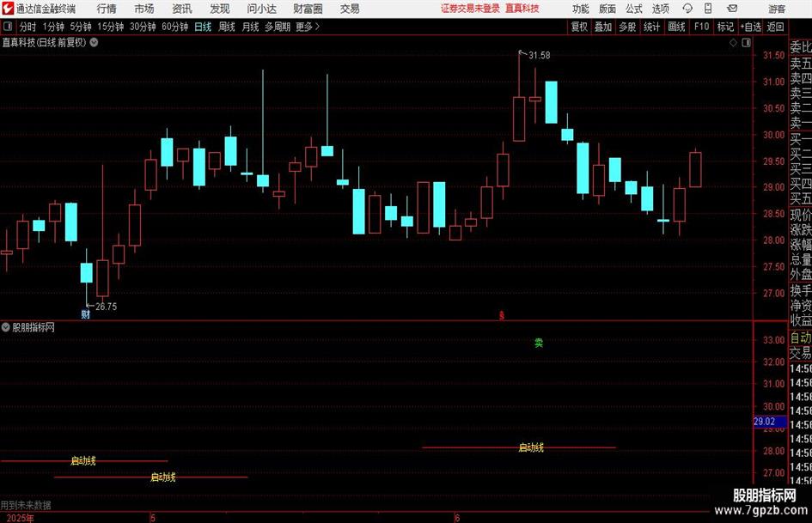Open the 选项 menu
The width and height of the screenshot is (812, 523).
pyautogui.click(x=660, y=9)
